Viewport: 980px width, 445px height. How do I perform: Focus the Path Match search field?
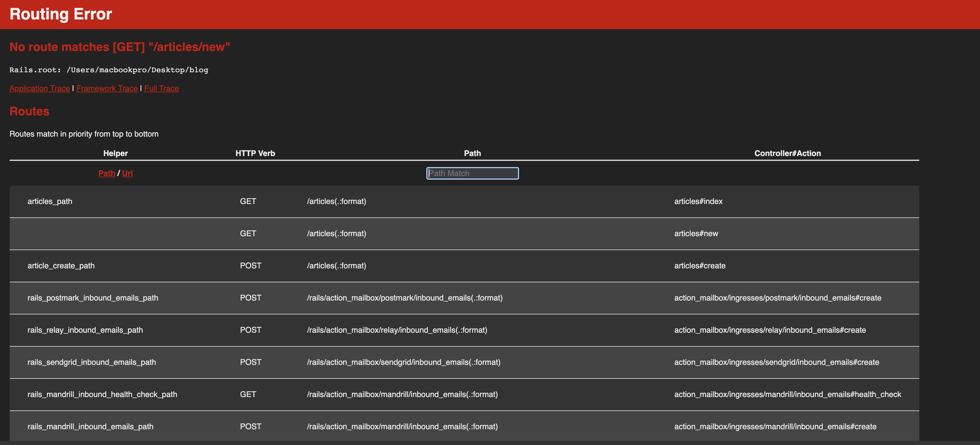pyautogui.click(x=472, y=173)
